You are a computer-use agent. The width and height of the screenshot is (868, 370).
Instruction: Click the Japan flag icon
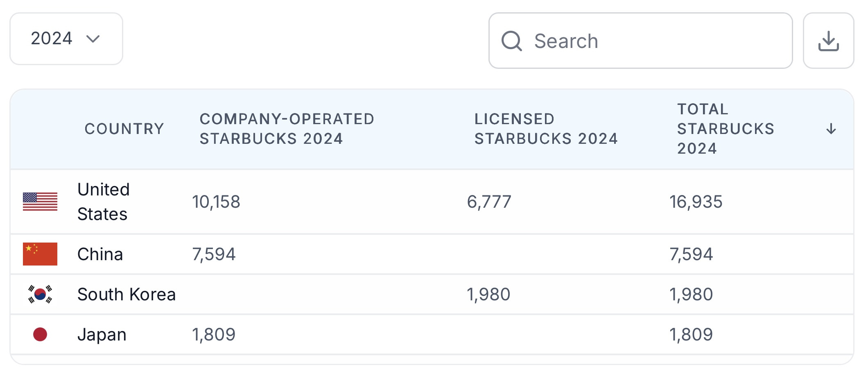tap(40, 334)
